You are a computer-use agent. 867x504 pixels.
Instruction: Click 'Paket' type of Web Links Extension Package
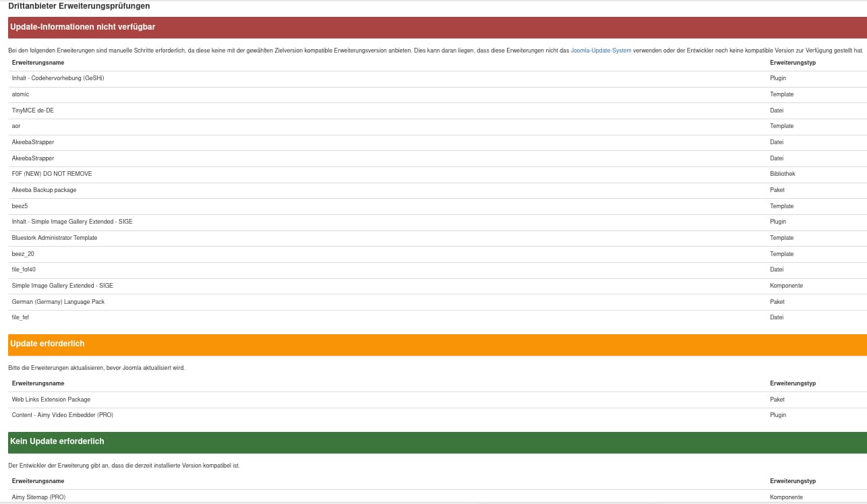pyautogui.click(x=777, y=400)
